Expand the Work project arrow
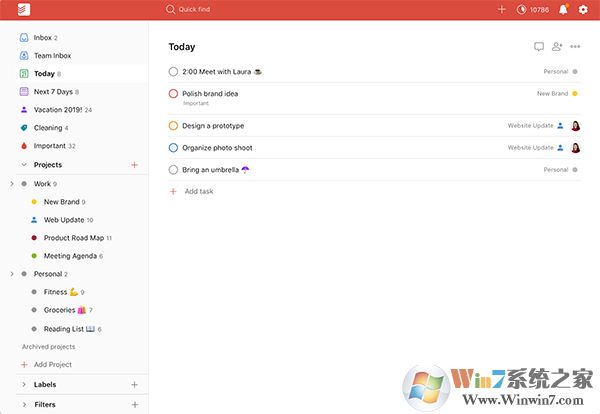600x414 pixels. click(12, 184)
